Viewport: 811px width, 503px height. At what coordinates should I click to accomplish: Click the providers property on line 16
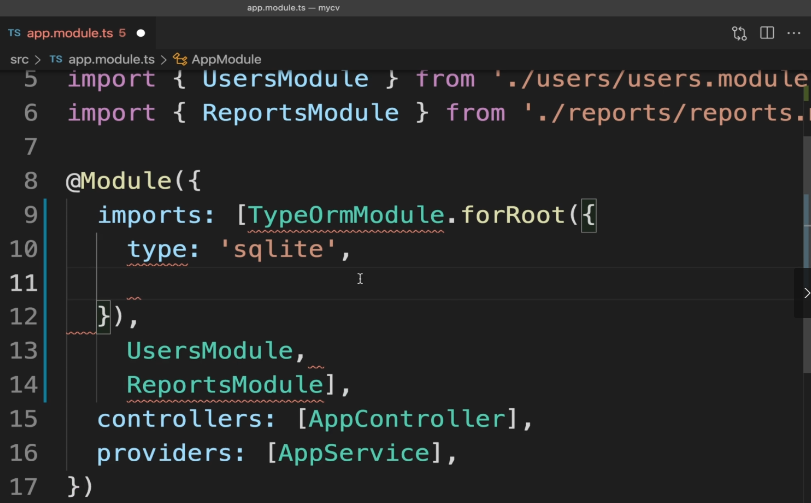(x=165, y=453)
